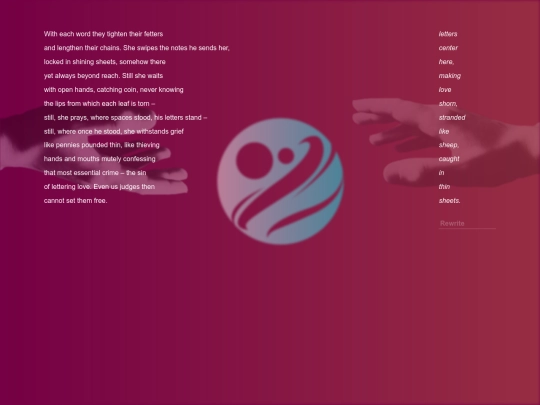Click the italic word 'shorn,' in right column
Image resolution: width=540 pixels, height=405 pixels.
[x=448, y=104]
